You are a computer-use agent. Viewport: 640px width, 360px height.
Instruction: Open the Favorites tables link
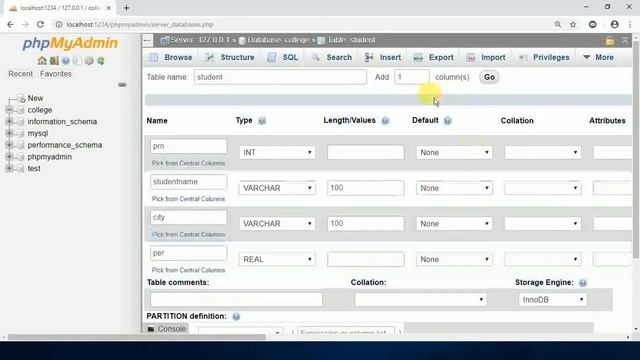click(56, 74)
